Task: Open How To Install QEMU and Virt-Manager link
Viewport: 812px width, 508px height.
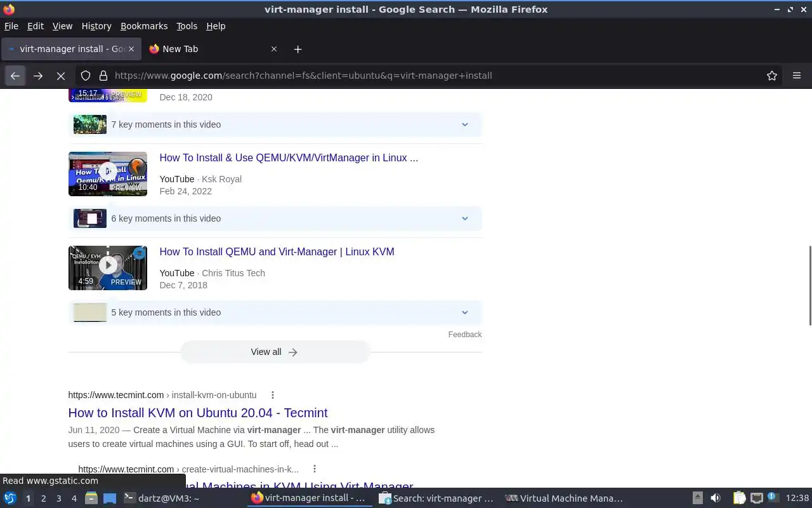Action: (x=277, y=252)
